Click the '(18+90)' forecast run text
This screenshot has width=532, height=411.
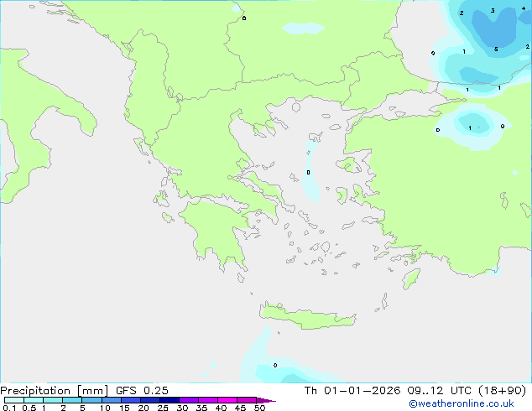[x=502, y=391]
